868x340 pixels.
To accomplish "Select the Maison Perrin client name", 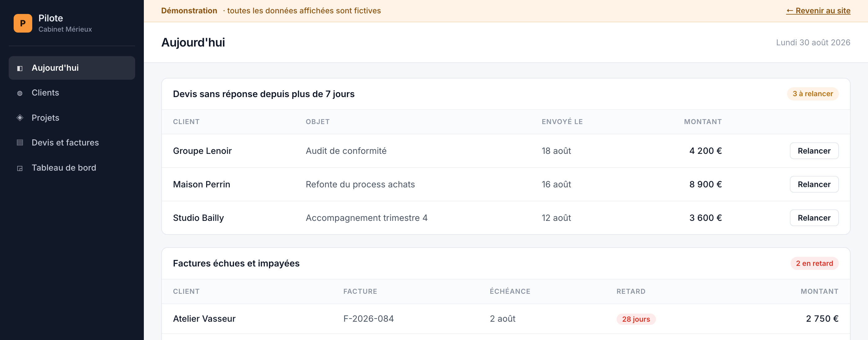I will tap(201, 184).
